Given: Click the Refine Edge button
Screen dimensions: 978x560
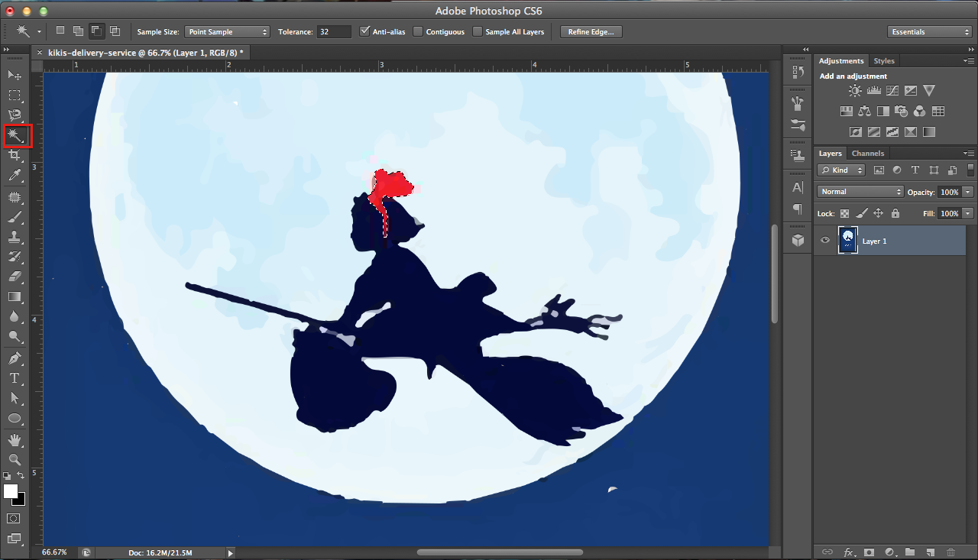Looking at the screenshot, I should [x=591, y=32].
